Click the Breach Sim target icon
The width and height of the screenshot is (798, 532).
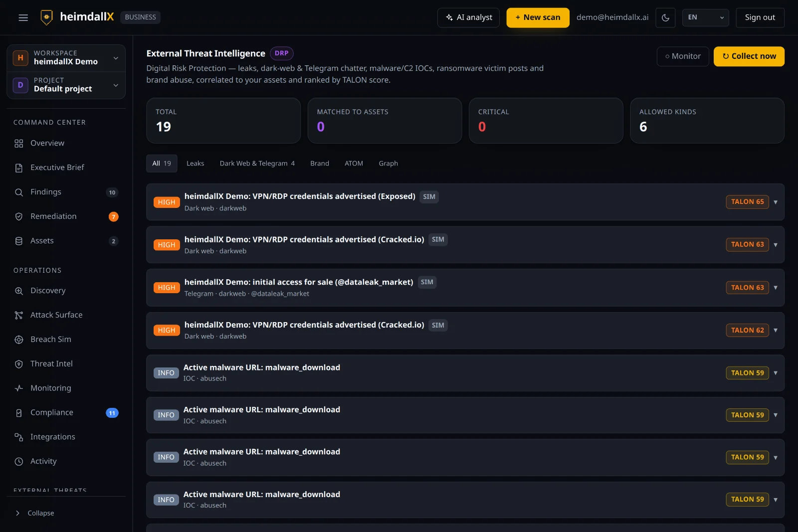(19, 340)
